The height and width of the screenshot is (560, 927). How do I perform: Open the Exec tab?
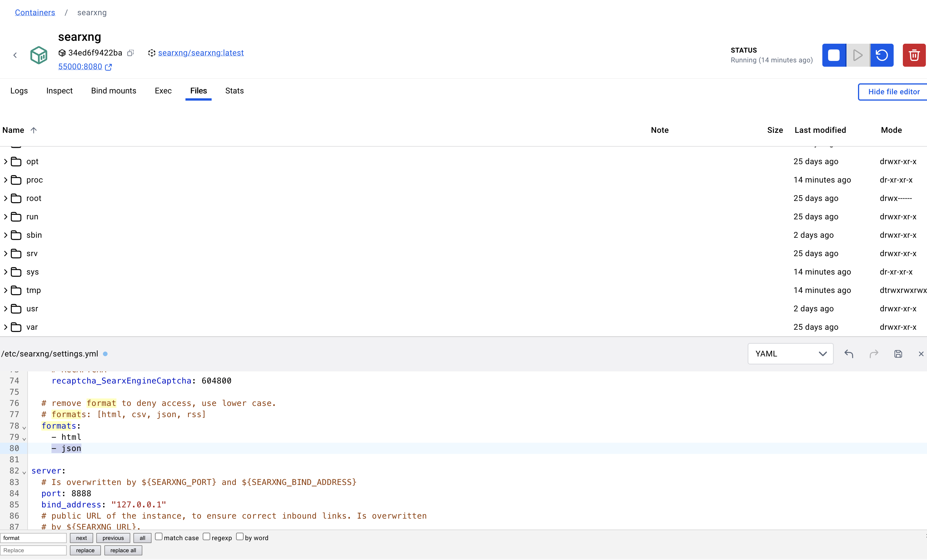tap(163, 91)
